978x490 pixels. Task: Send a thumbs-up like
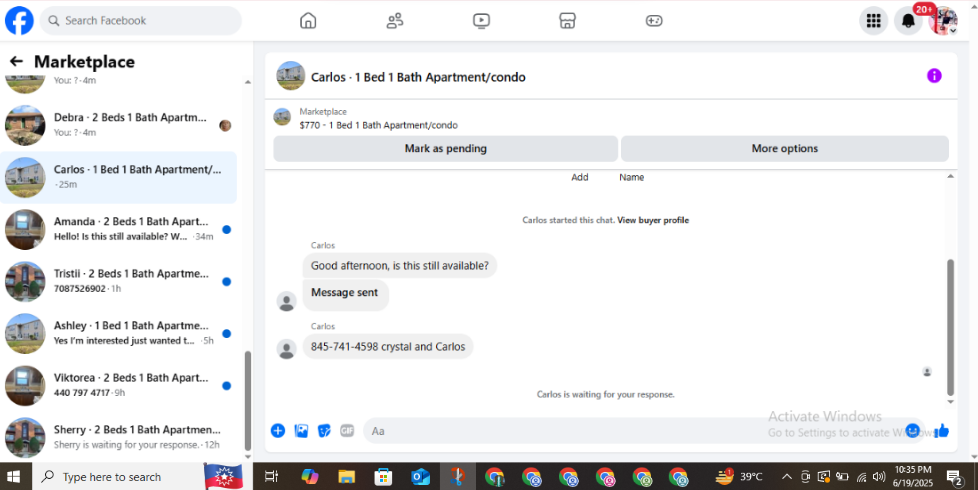point(942,431)
